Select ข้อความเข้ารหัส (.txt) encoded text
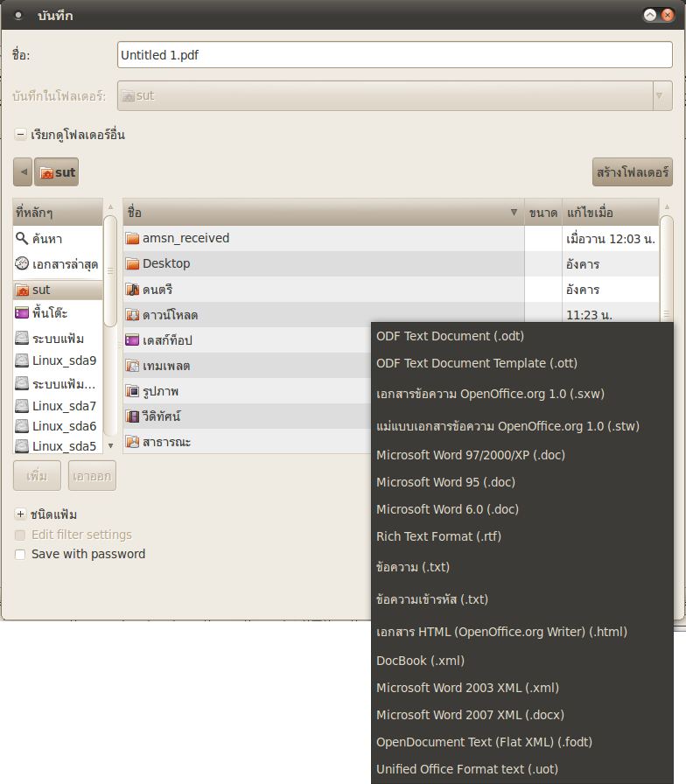The image size is (686, 784). point(522,599)
